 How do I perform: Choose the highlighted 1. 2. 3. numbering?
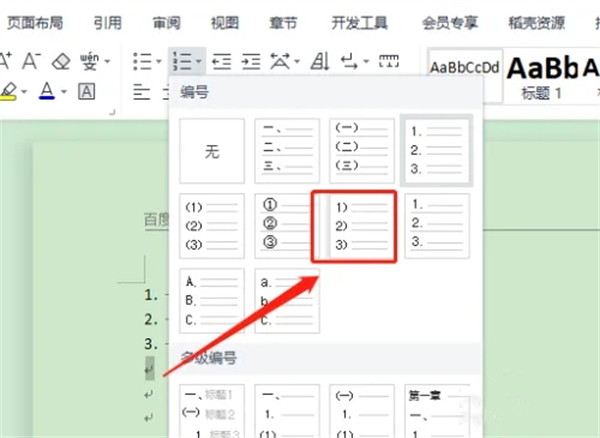(437, 150)
